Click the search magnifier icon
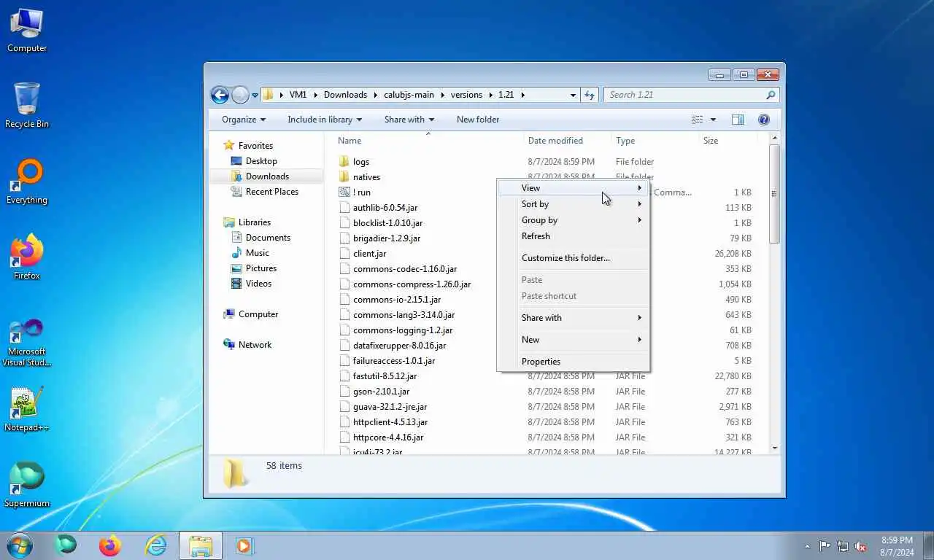 point(771,95)
